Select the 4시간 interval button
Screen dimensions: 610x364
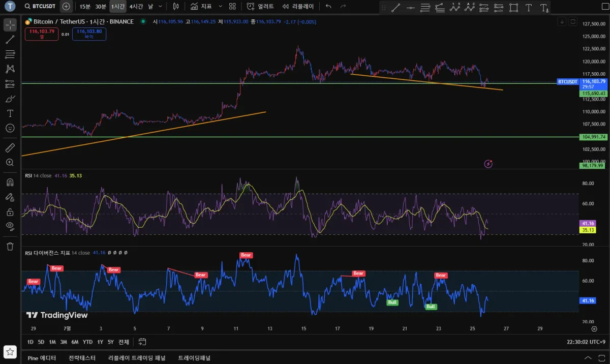tap(136, 7)
